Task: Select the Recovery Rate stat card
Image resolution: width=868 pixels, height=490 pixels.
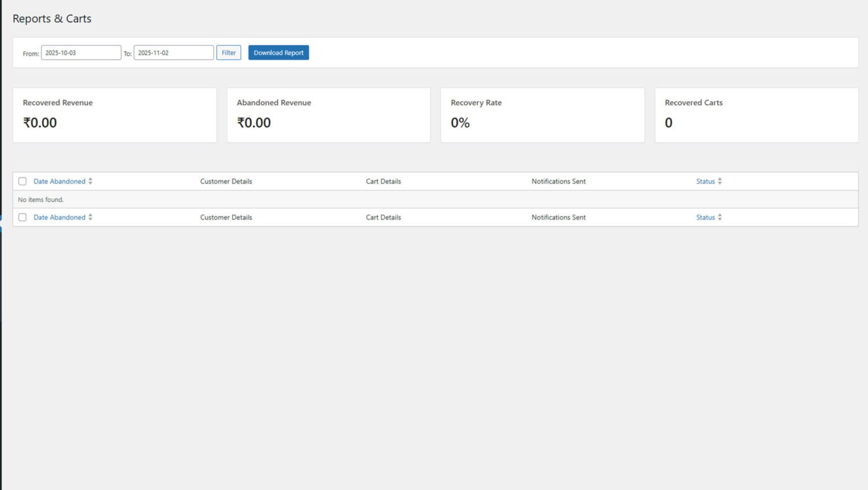Action: pyautogui.click(x=542, y=115)
